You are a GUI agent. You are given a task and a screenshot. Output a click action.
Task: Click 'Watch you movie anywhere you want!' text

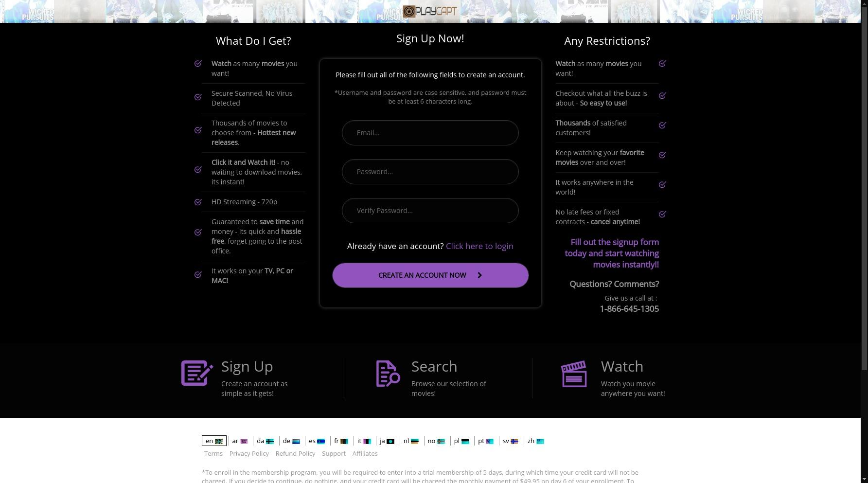pyautogui.click(x=633, y=389)
